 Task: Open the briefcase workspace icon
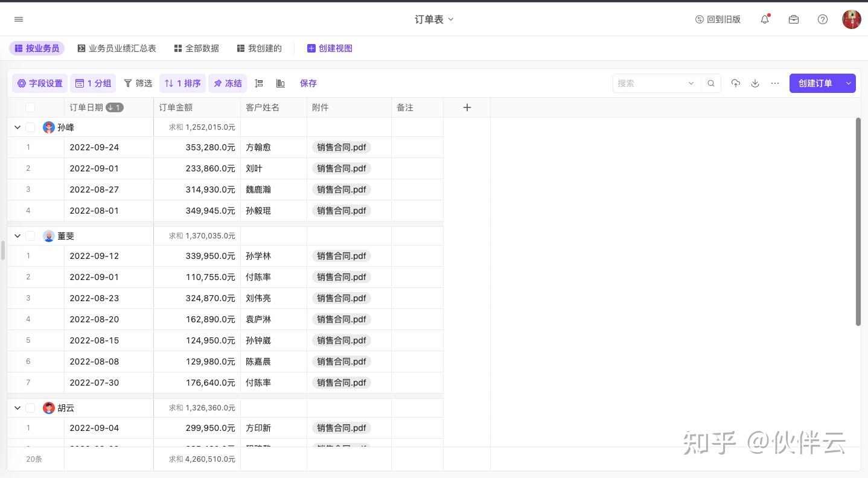[x=794, y=19]
